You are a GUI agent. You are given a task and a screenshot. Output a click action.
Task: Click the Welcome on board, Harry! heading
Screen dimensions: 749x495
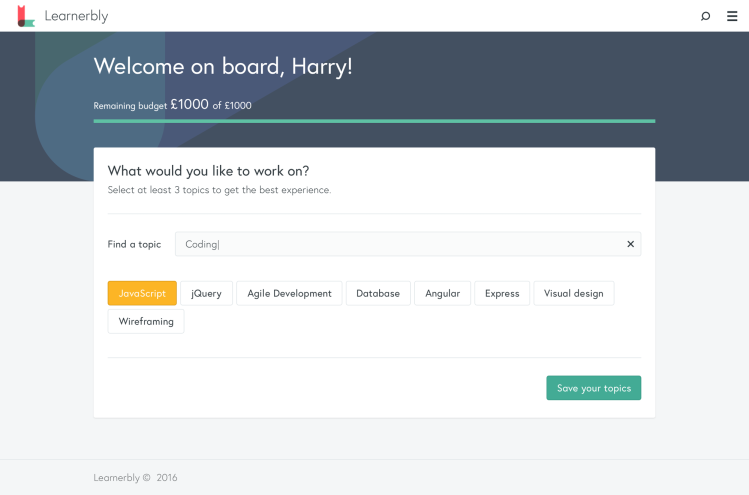223,66
